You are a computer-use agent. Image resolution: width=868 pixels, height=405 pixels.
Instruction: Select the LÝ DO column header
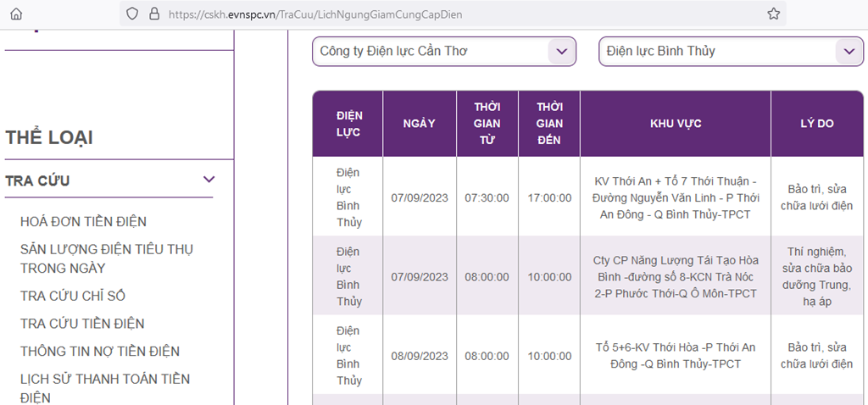pyautogui.click(x=816, y=124)
